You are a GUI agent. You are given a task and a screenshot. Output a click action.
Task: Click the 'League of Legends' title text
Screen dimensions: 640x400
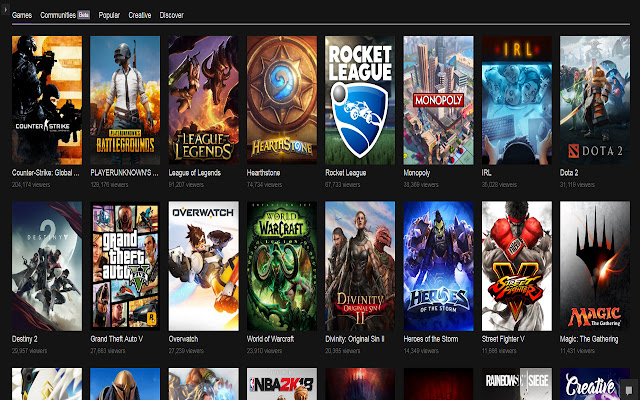[195, 173]
